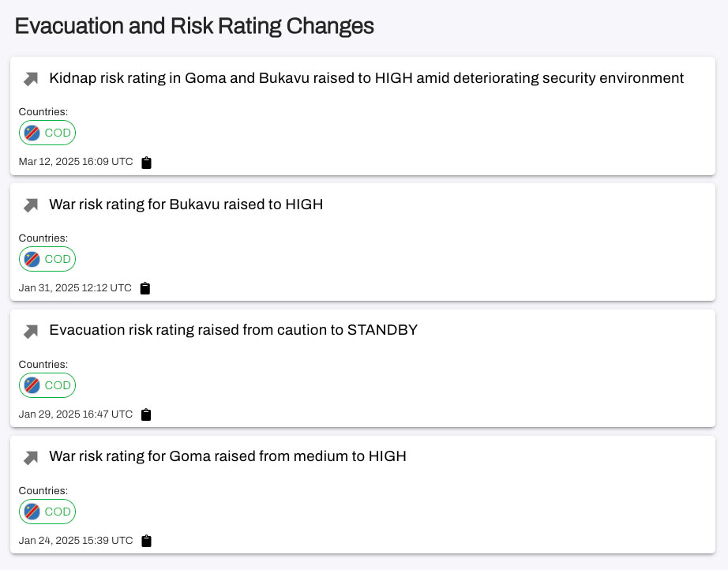Click the upward arrow icon beside the Kidnap risk rating entry
This screenshot has width=728, height=570.
(x=31, y=79)
